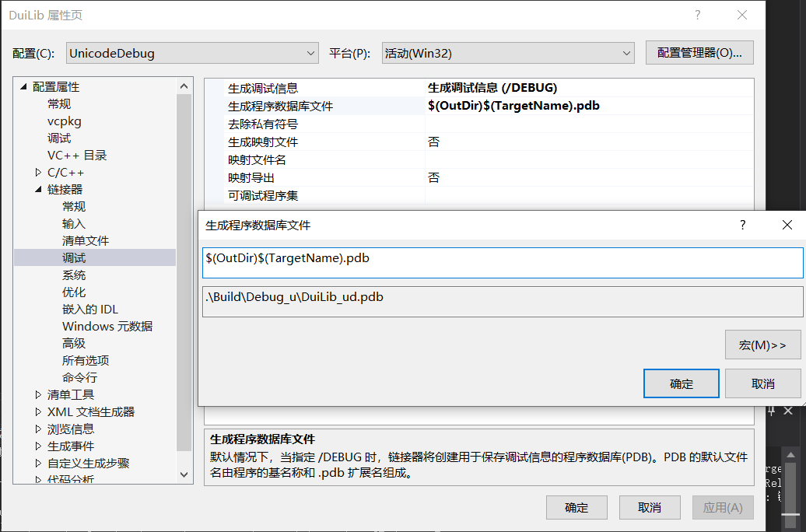Click the pin icon on background panel

click(771, 411)
